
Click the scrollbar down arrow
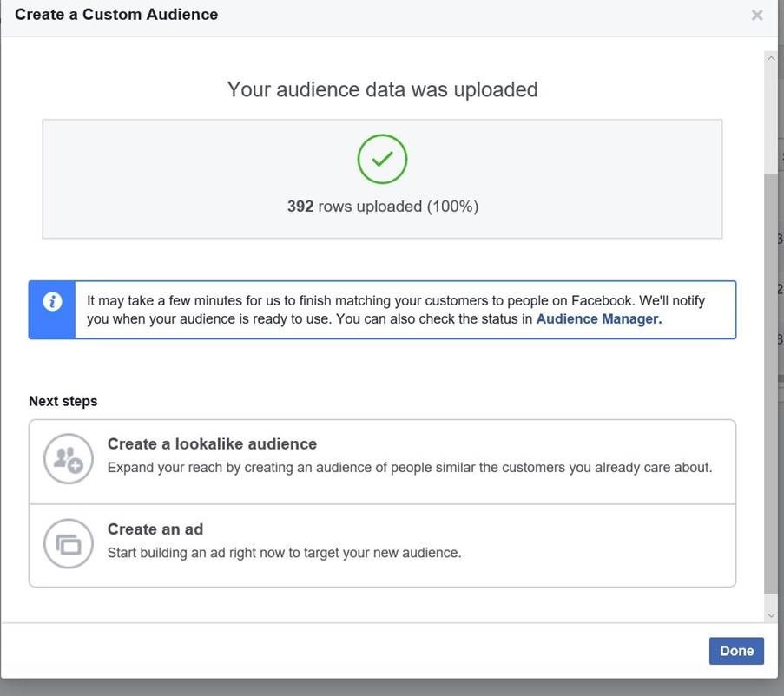(x=771, y=614)
